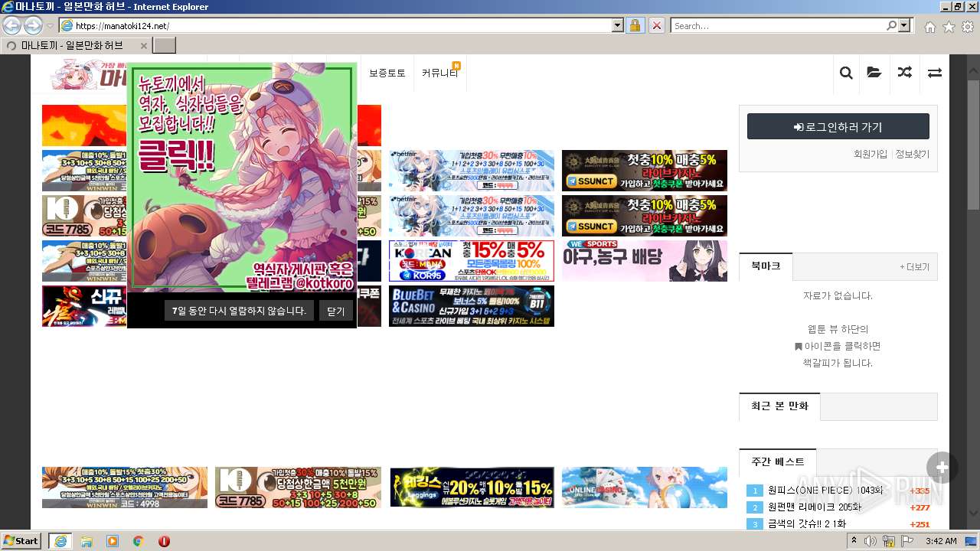Open the bottom WINWIN 코드 4998 banner
Screen dimensions: 980x551
[124, 487]
